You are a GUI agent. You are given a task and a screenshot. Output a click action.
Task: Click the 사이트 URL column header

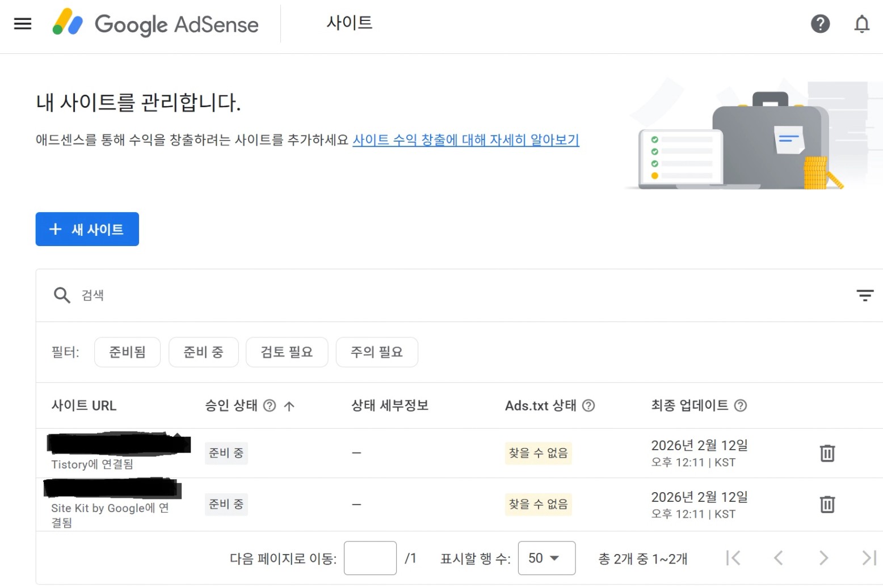(84, 405)
